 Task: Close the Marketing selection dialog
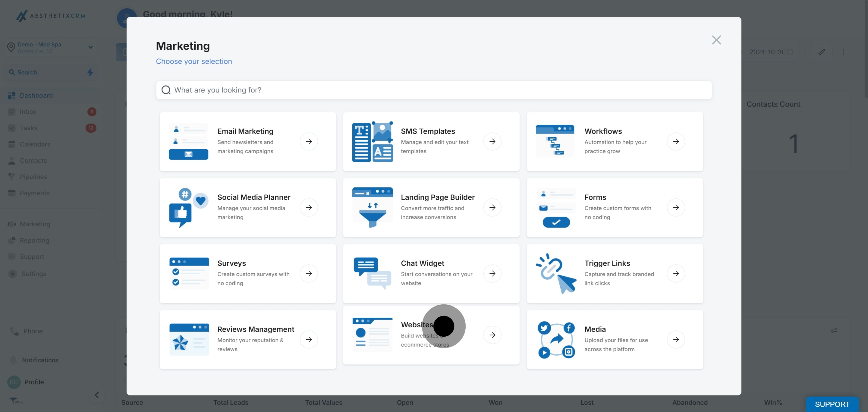tap(716, 40)
